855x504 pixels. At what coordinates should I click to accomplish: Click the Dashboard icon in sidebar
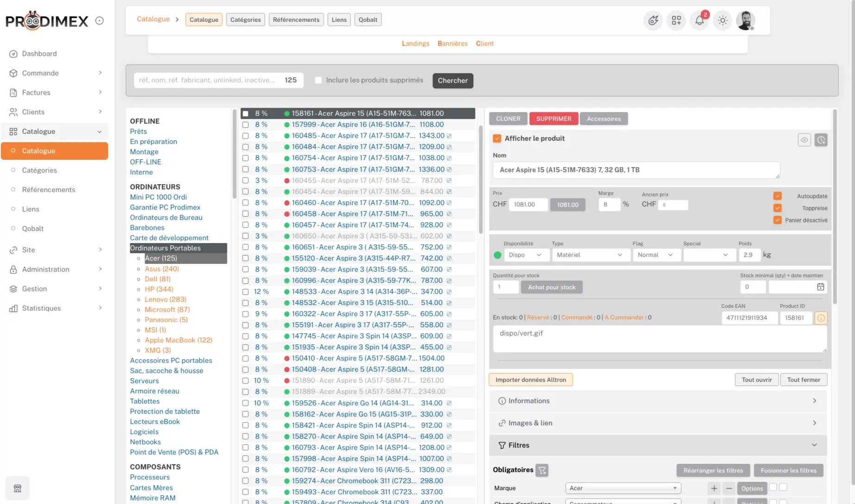tap(13, 54)
